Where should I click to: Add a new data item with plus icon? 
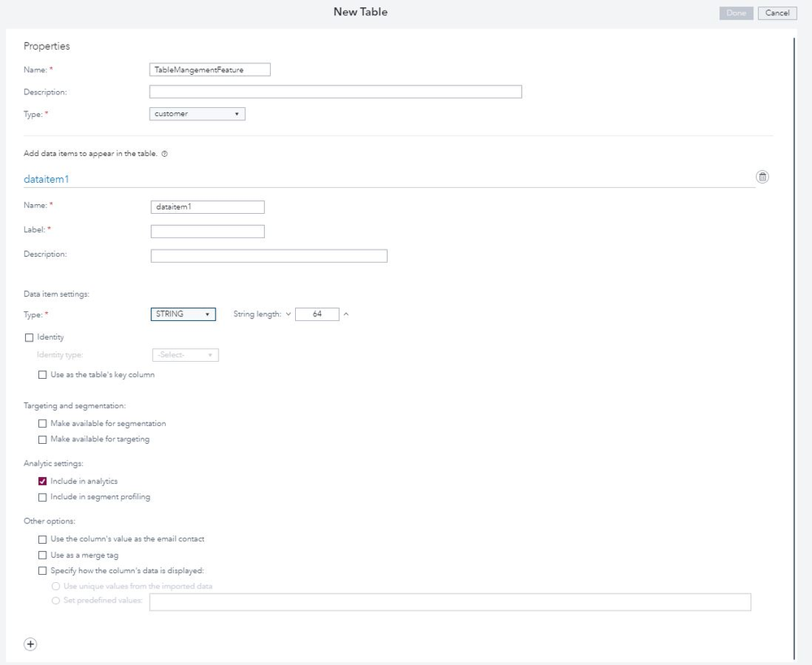click(x=31, y=644)
